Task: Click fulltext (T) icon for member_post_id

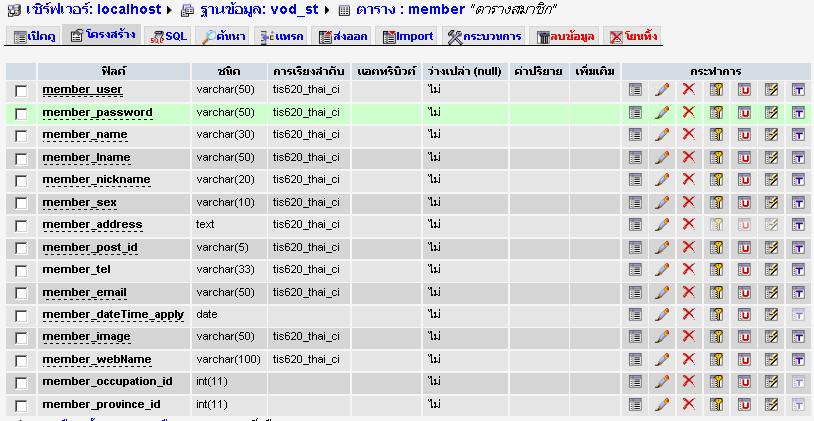Action: pyautogui.click(x=798, y=247)
